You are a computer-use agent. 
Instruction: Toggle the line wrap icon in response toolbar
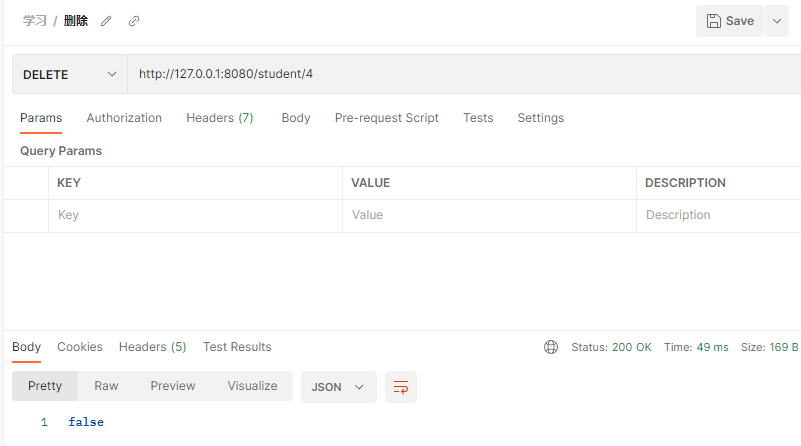coord(401,387)
